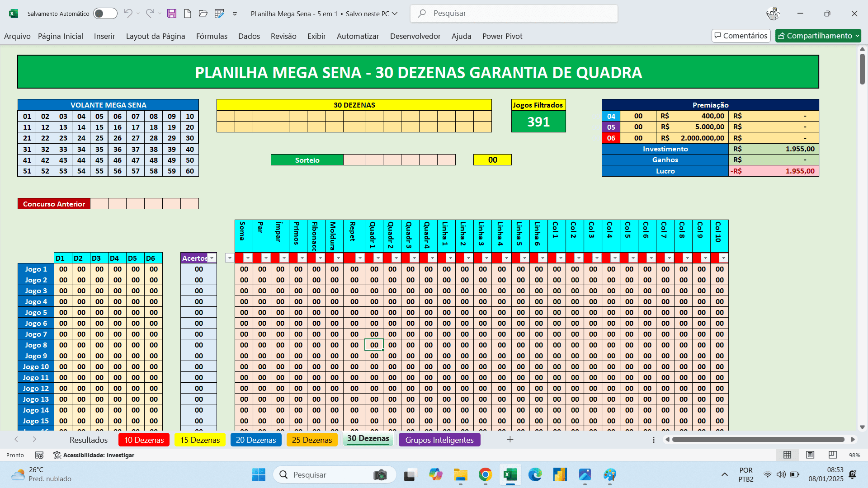Viewport: 868px width, 488px height.
Task: Click the add new sheet plus button
Action: [510, 439]
